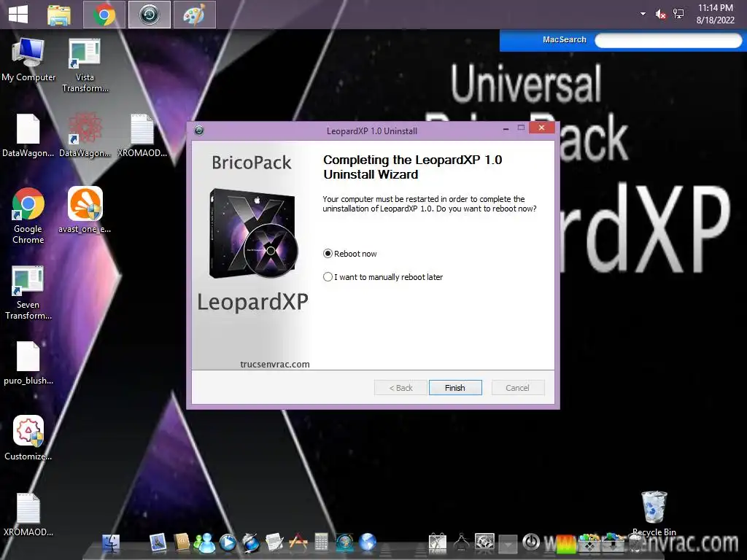Viewport: 747px width, 560px height.
Task: Select Google Chrome desktop shortcut
Action: tap(28, 216)
